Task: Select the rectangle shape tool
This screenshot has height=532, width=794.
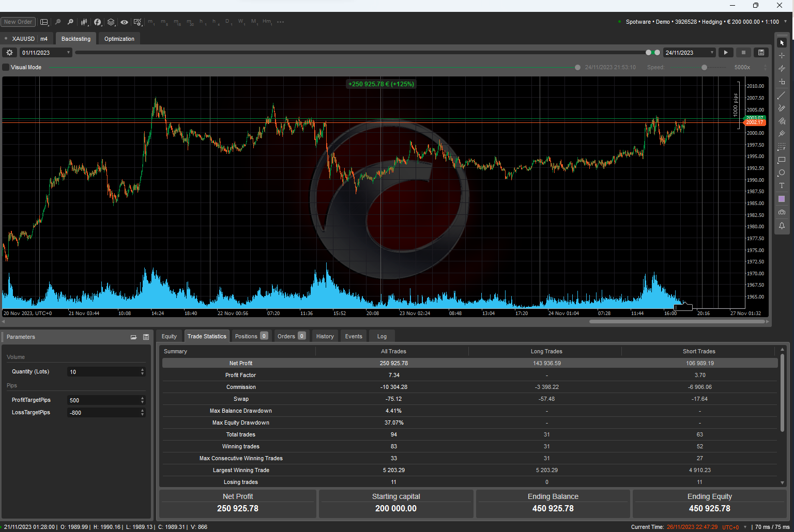Action: coord(782,160)
